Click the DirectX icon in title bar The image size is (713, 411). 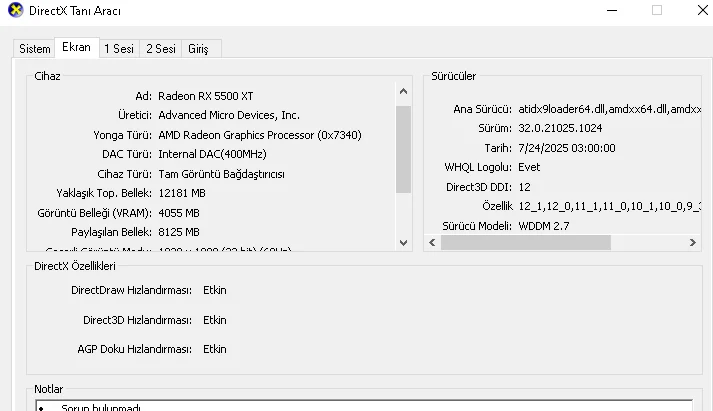[12, 11]
